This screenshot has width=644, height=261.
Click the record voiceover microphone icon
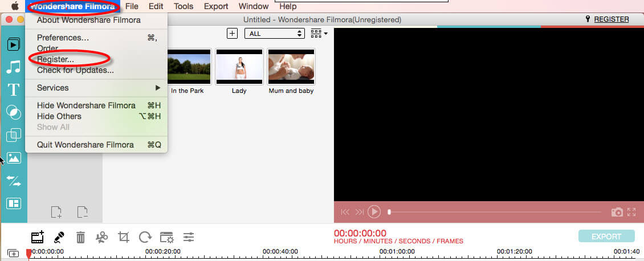[x=59, y=237]
